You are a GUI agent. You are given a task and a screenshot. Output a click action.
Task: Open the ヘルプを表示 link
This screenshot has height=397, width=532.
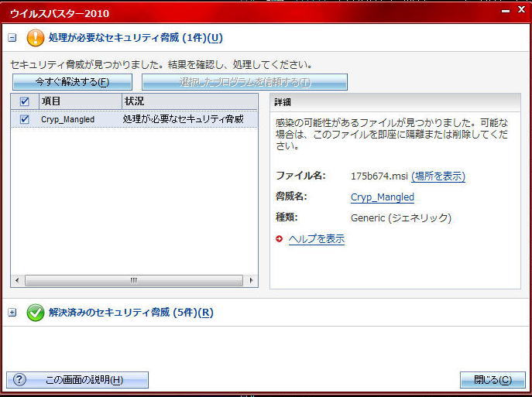317,239
